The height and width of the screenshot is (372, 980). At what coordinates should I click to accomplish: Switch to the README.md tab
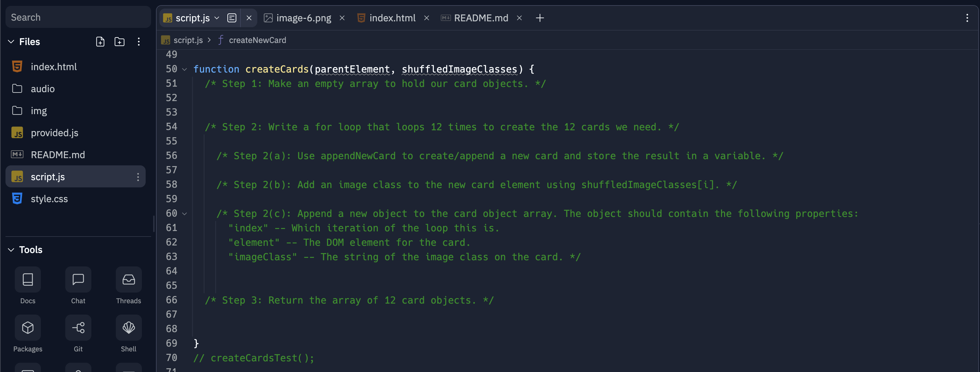481,18
